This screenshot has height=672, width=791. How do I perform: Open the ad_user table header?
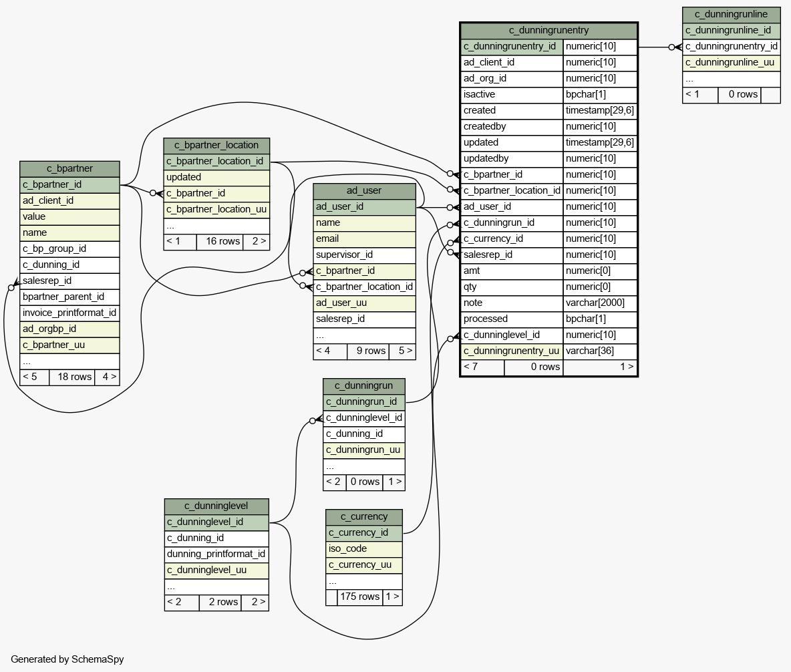click(364, 191)
